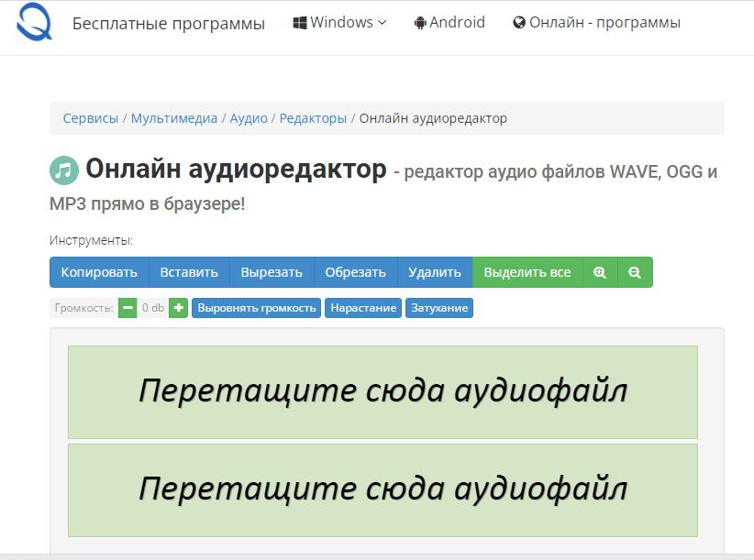This screenshot has height=560, width=754.
Task: Click the Android robot icon in navbar
Action: [421, 22]
